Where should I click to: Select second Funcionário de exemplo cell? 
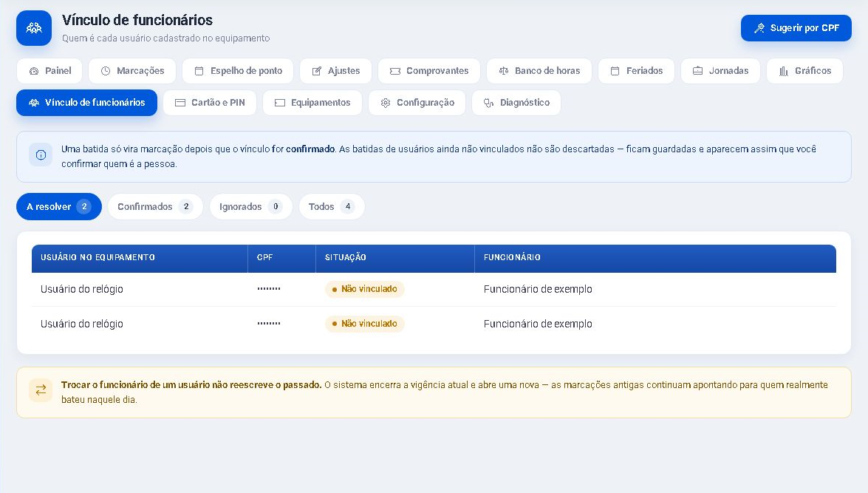tap(538, 324)
